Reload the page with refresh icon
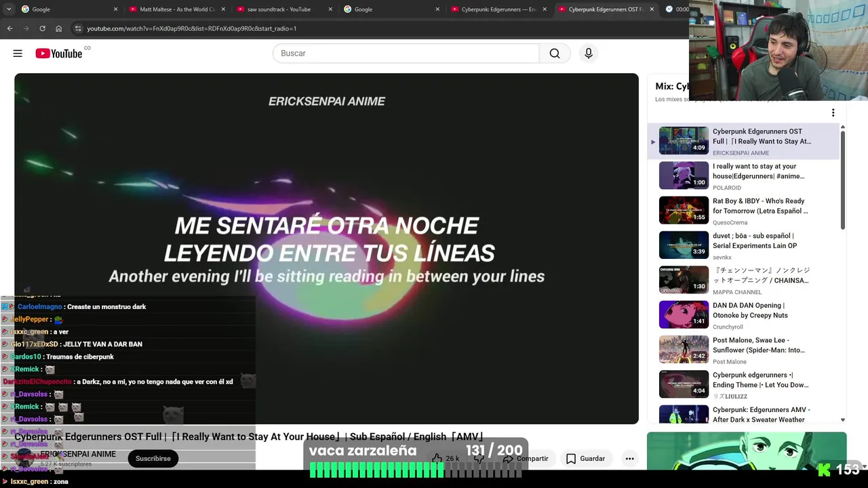868x488 pixels. tap(42, 28)
